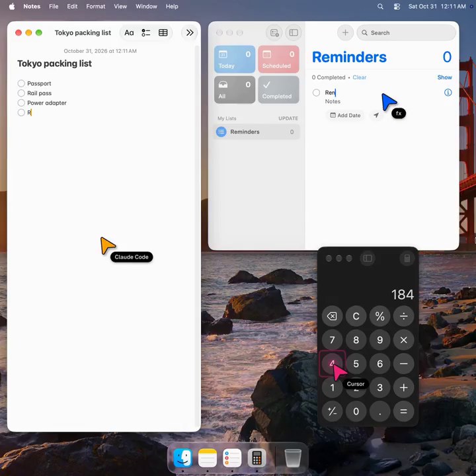Toggle the checkbox beside the R item
Viewport: 476px width, 476px height.
(21, 112)
